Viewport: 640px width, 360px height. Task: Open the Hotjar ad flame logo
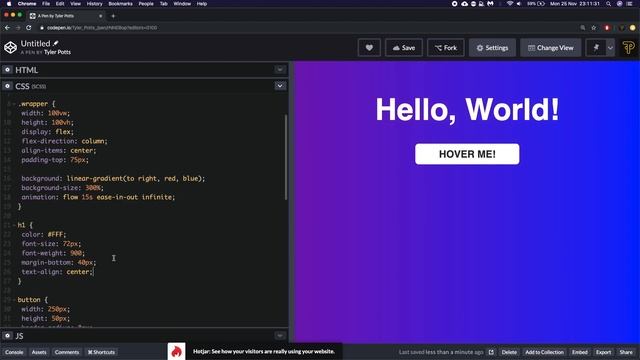[x=176, y=351]
